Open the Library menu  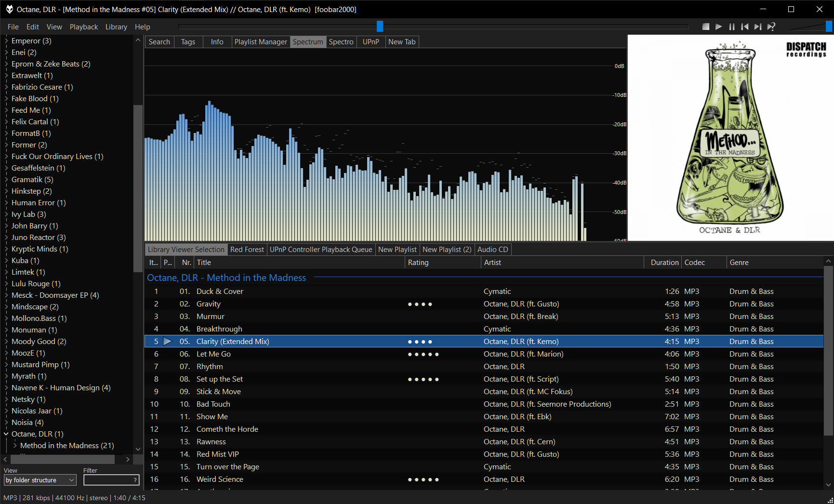(x=116, y=27)
